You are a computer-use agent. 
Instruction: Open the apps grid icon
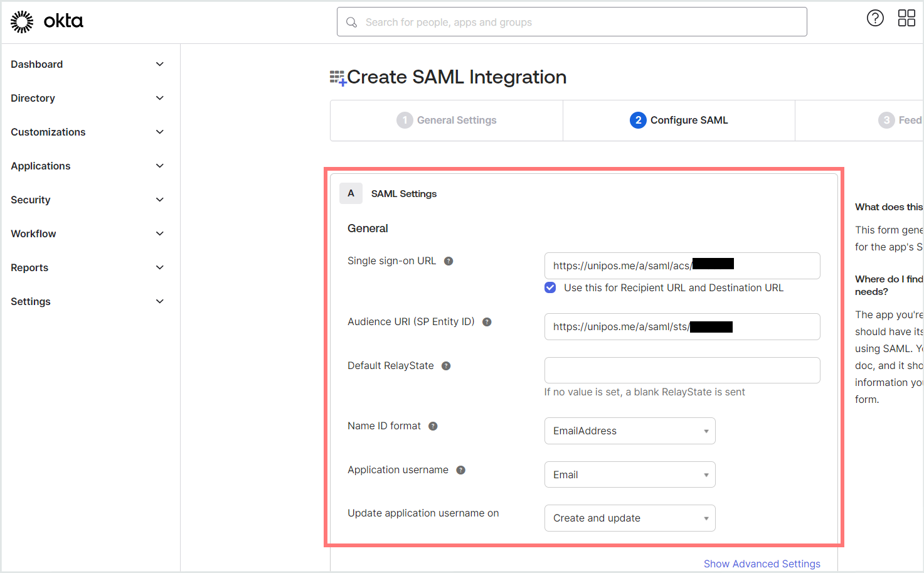(906, 18)
